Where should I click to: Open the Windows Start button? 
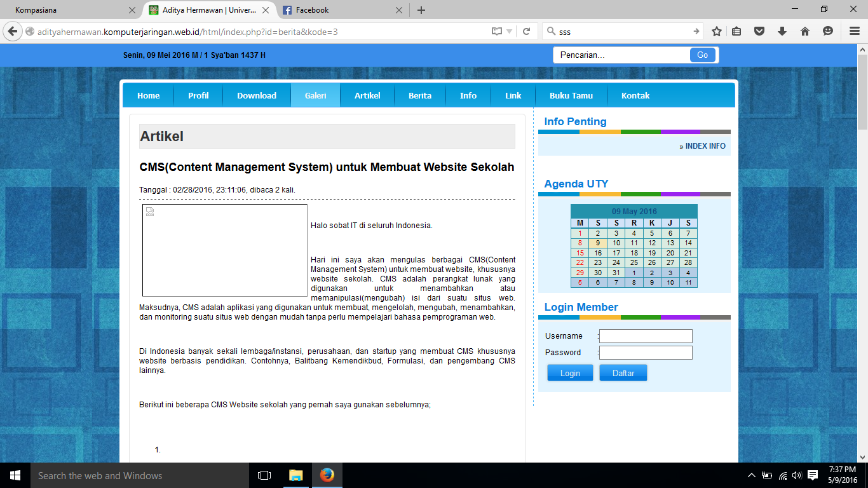[15, 475]
